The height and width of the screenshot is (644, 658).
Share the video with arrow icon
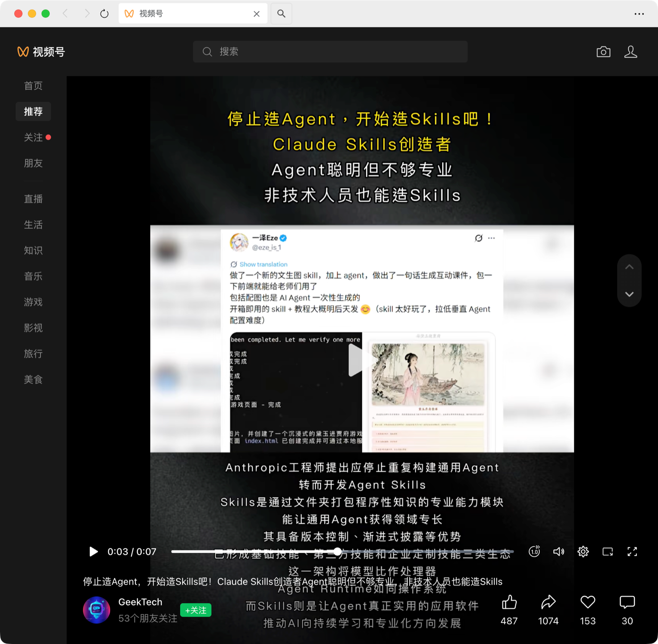click(548, 603)
